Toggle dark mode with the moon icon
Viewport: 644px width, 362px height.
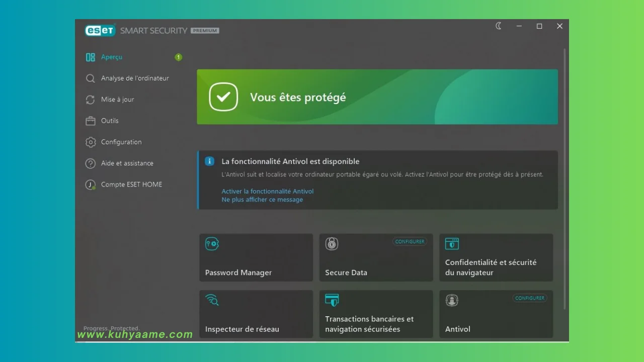tap(499, 26)
